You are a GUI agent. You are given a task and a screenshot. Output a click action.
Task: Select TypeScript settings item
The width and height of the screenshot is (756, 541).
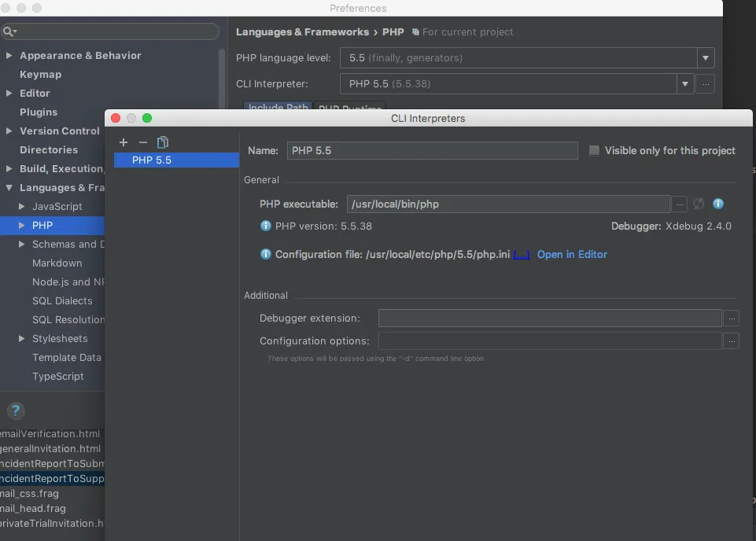(x=58, y=376)
